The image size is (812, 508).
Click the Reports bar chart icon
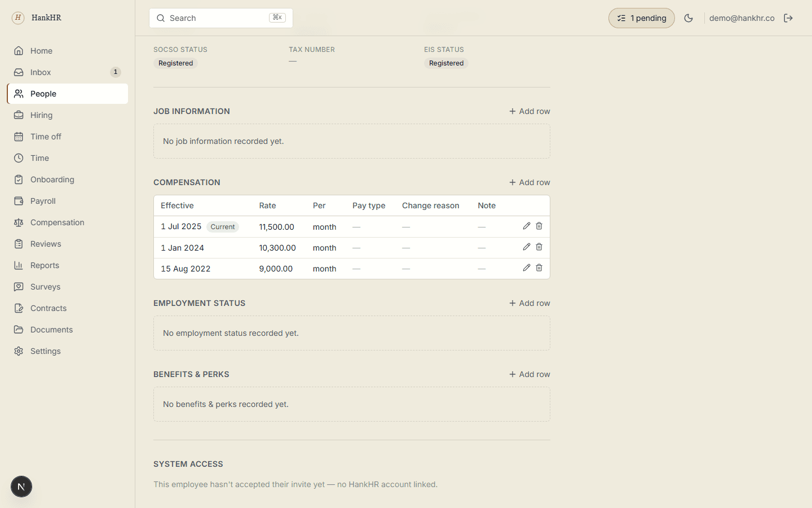(x=19, y=265)
